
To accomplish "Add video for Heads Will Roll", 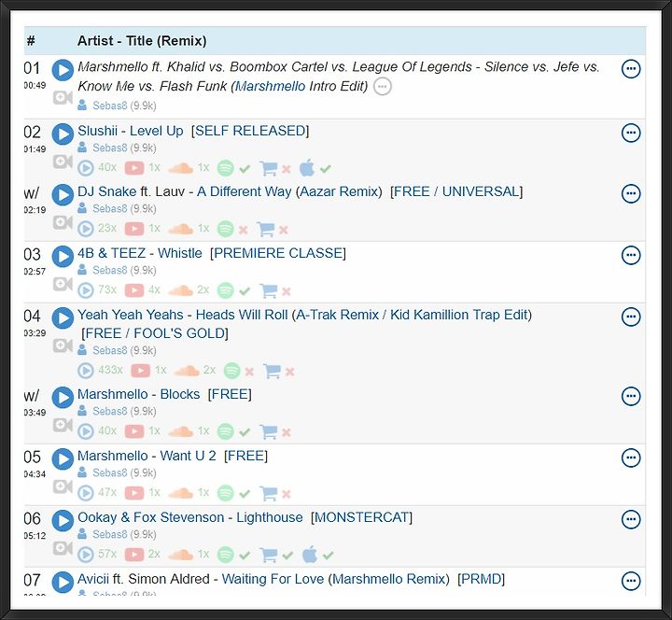I will [x=63, y=345].
